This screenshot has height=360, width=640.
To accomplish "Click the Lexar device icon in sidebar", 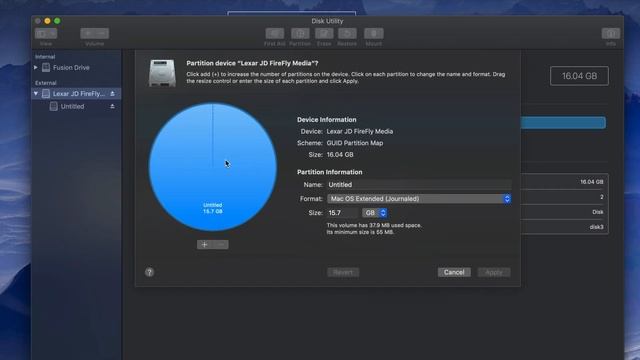I will [46, 93].
